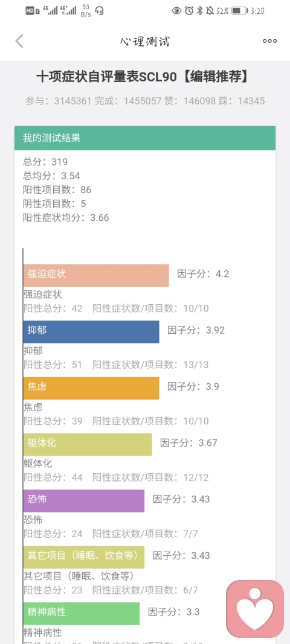Image resolution: width=290 pixels, height=644 pixels.
Task: Select the 躯体化 bar
Action: [88, 444]
